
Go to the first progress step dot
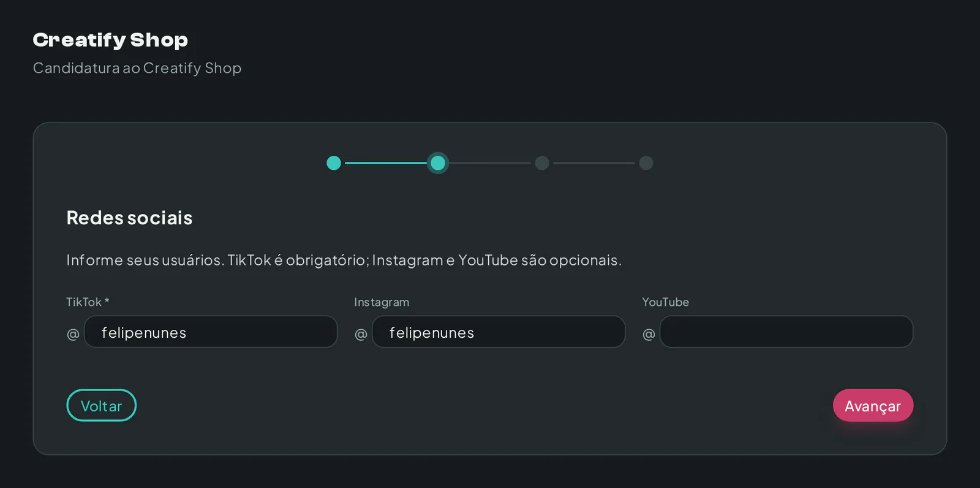pos(334,163)
